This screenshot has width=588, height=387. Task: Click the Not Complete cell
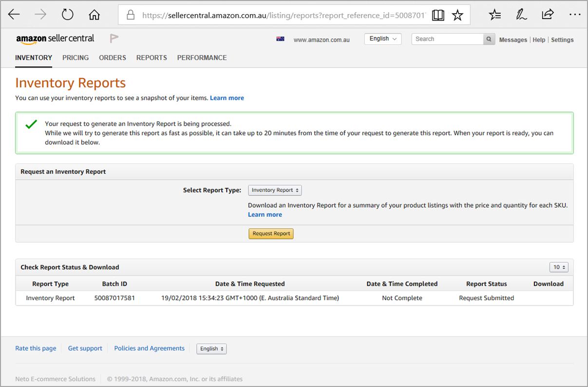[402, 298]
